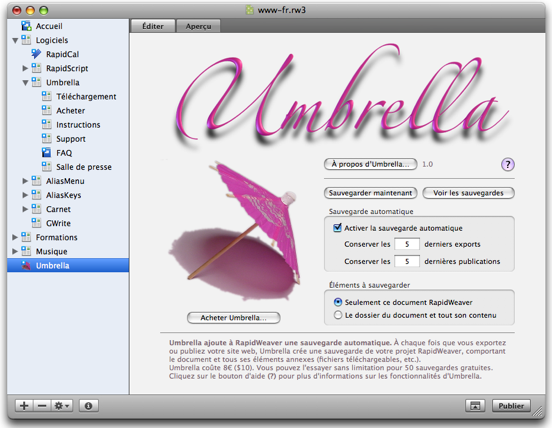Select the GWrite page label
This screenshot has height=428, width=552.
coord(58,223)
